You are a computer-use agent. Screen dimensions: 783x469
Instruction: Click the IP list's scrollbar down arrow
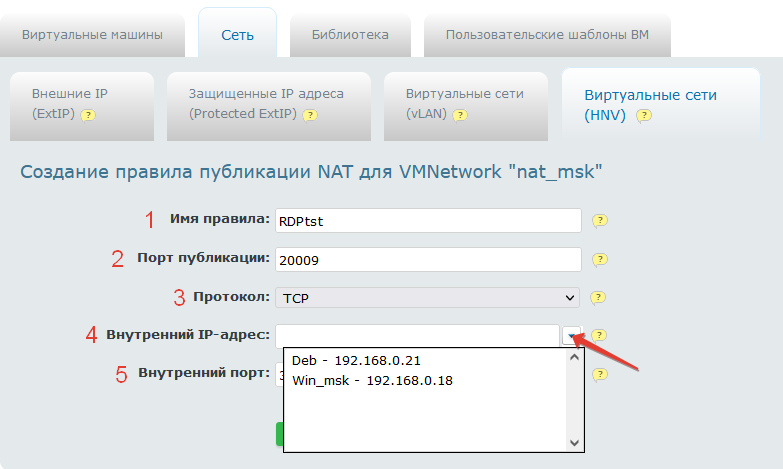point(574,442)
